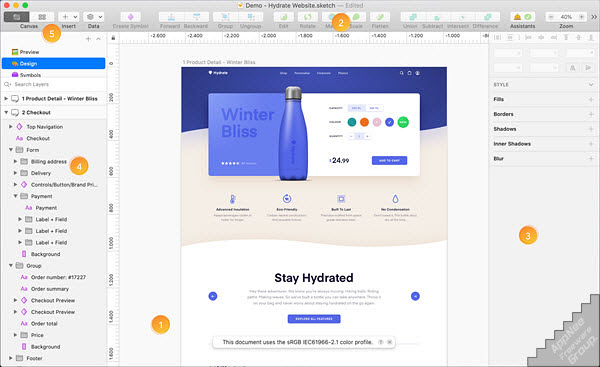Screen dimensions: 600x367
Task: Dismiss the color profile notification
Action: [390, 342]
